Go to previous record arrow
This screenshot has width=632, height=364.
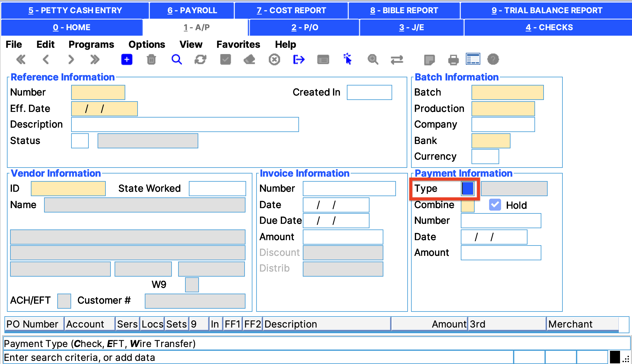pos(46,59)
